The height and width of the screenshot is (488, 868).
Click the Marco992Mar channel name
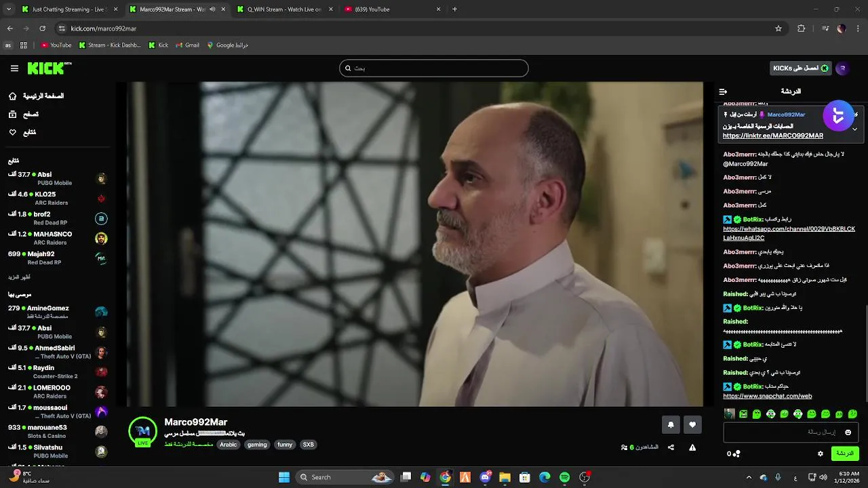point(196,422)
